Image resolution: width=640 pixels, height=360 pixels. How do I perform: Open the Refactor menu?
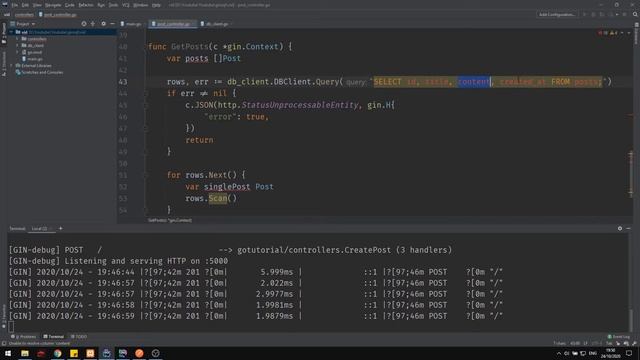pos(86,5)
